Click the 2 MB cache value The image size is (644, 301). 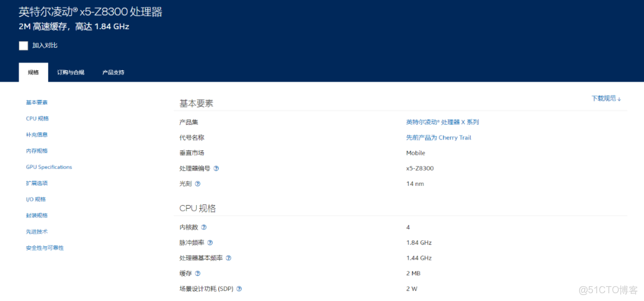coord(413,274)
